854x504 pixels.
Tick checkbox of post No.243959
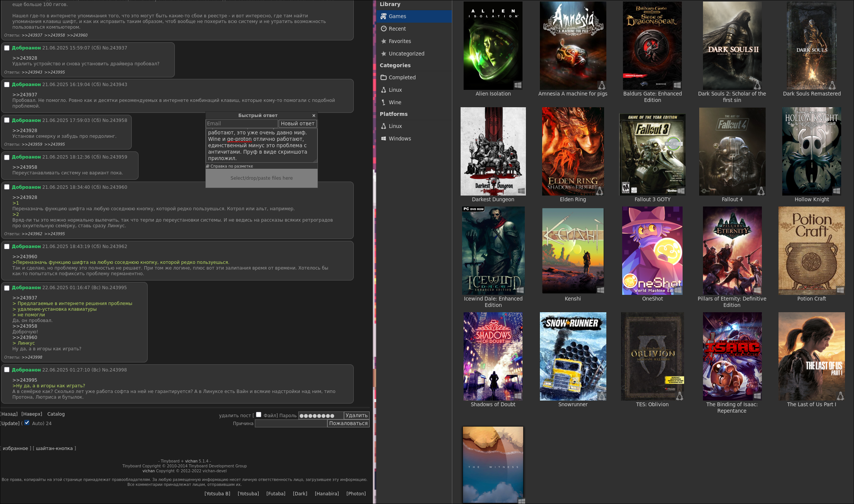[x=7, y=157]
